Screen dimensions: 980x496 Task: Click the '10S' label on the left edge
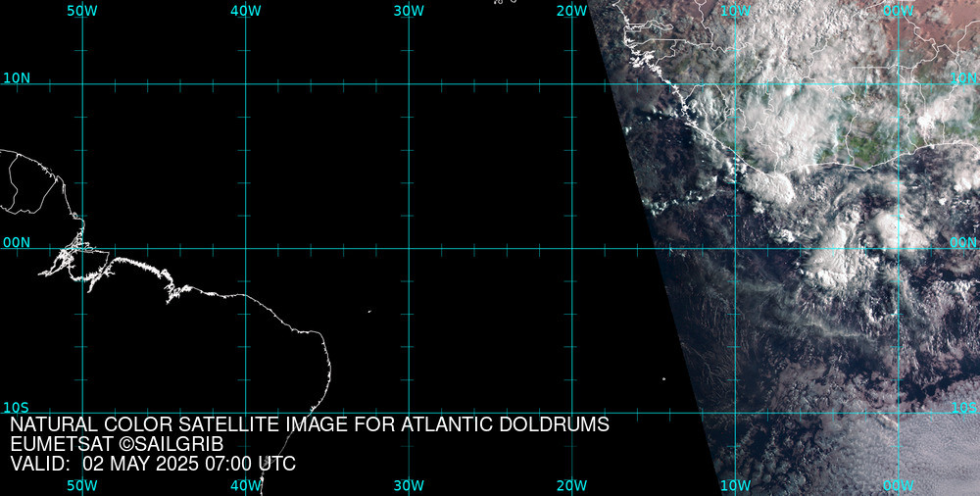coord(17,408)
